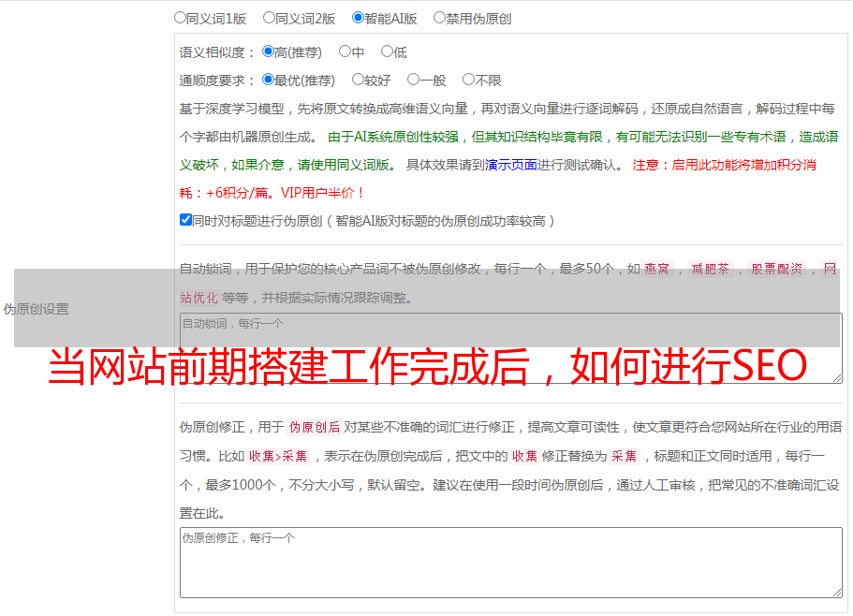
Task: Focus the 伪原创修正 text area
Action: point(510,562)
